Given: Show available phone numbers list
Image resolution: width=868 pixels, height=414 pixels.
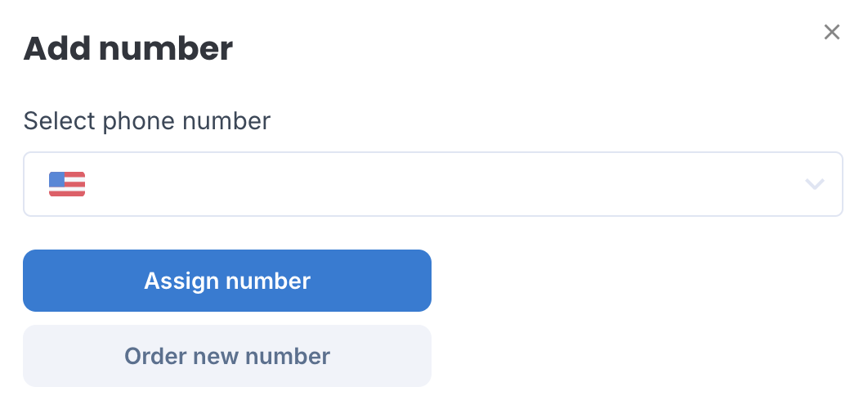Looking at the screenshot, I should [x=433, y=184].
